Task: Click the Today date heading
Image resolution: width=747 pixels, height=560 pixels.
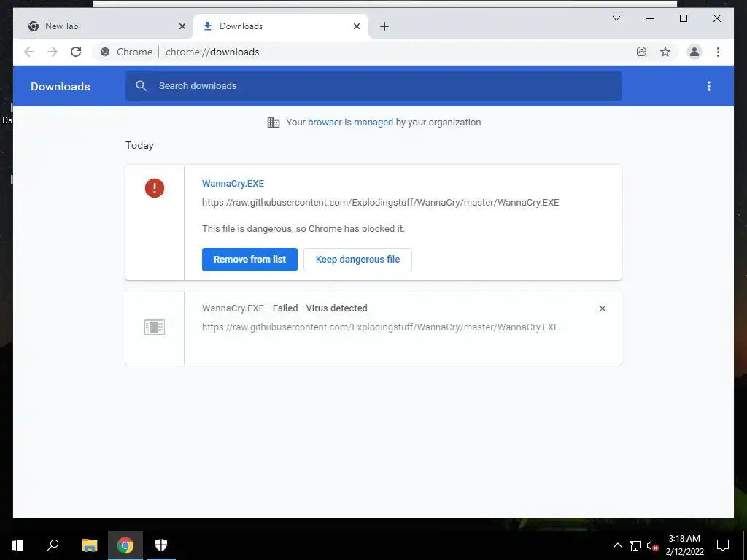Action: click(x=139, y=145)
